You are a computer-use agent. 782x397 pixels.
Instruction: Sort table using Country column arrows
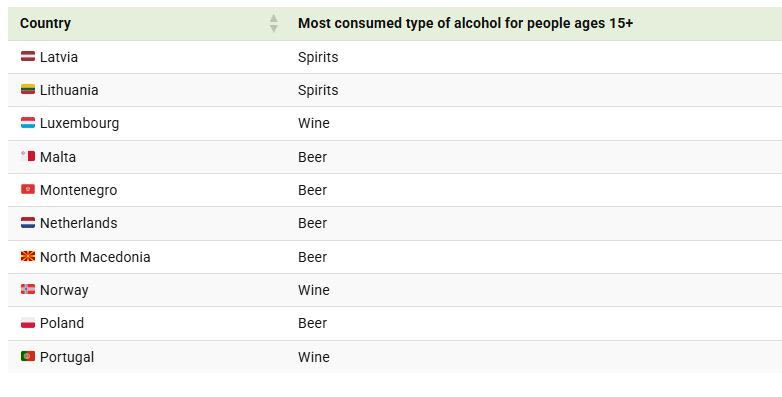pos(273,23)
